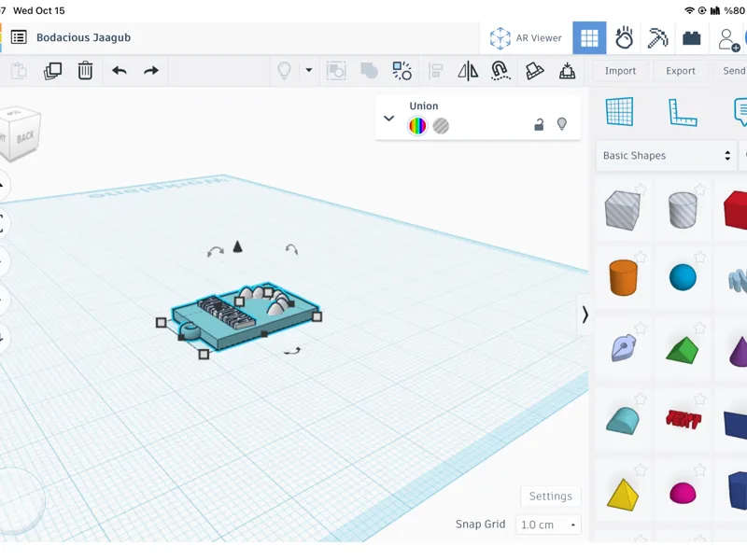Open the Scatter/smart duplicate tool

(x=402, y=71)
